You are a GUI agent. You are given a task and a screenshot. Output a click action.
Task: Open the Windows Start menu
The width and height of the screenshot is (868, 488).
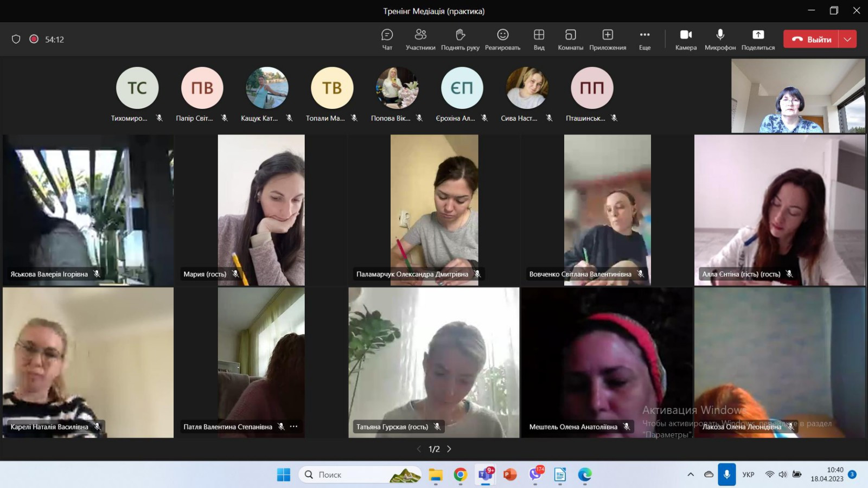click(x=284, y=474)
